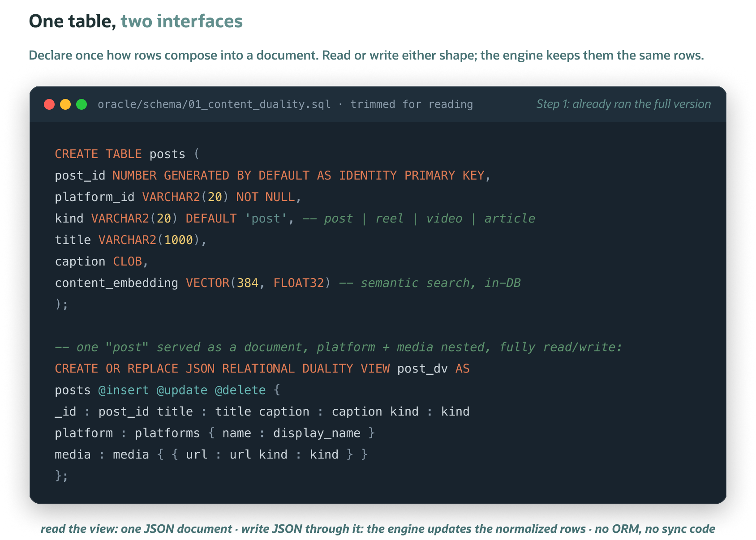Click the green maximize dot in code window
This screenshot has height=540, width=756.
82,104
